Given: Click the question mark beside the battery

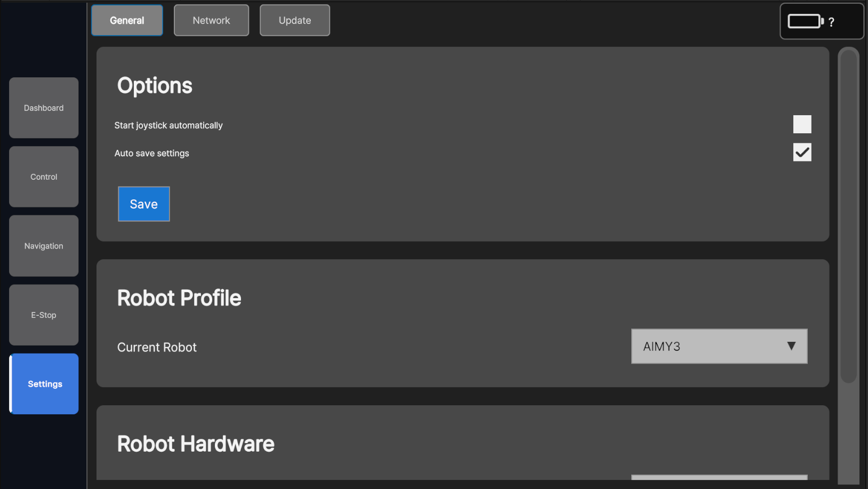Looking at the screenshot, I should (x=831, y=22).
